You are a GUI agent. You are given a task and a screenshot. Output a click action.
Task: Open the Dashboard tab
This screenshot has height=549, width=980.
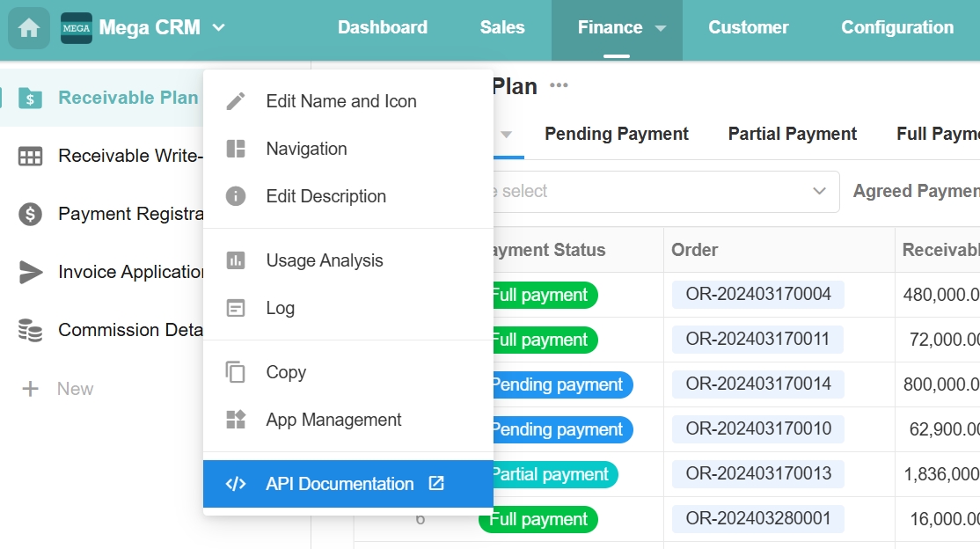(383, 27)
